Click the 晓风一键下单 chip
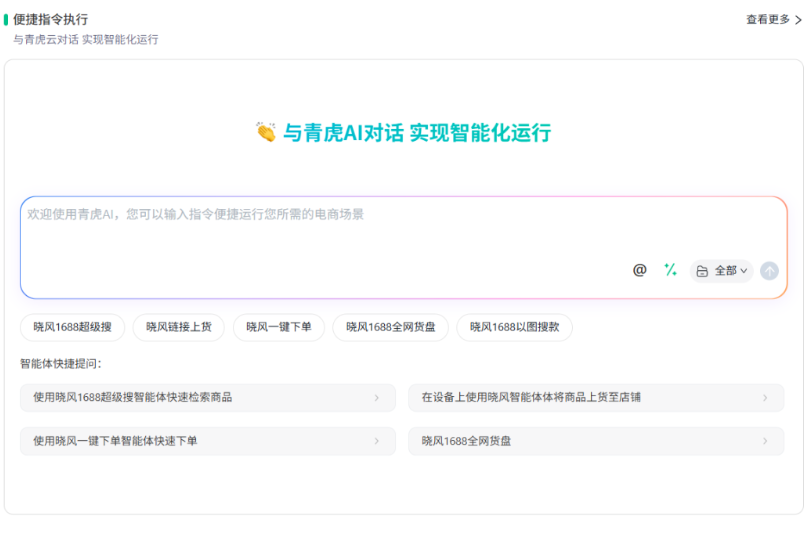810x535 pixels. (279, 327)
